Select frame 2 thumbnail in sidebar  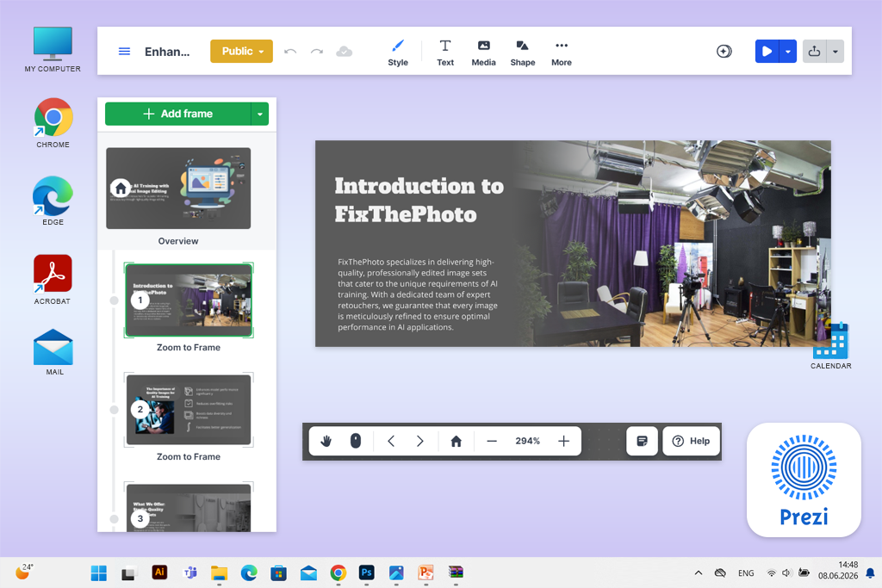[x=189, y=410]
